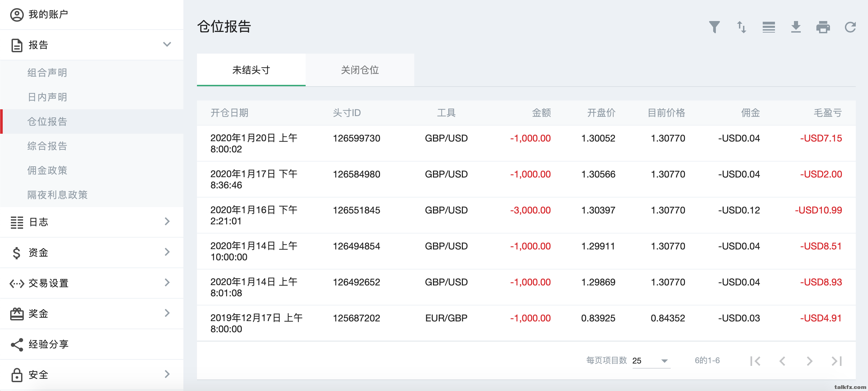This screenshot has width=868, height=391.
Task: Click the 仓位报告 page heading
Action: 224,26
